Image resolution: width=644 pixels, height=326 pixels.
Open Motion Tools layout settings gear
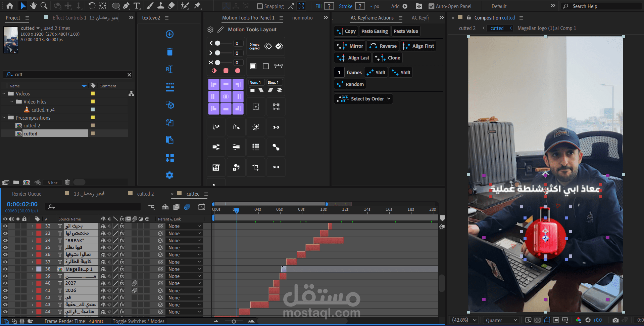(210, 30)
